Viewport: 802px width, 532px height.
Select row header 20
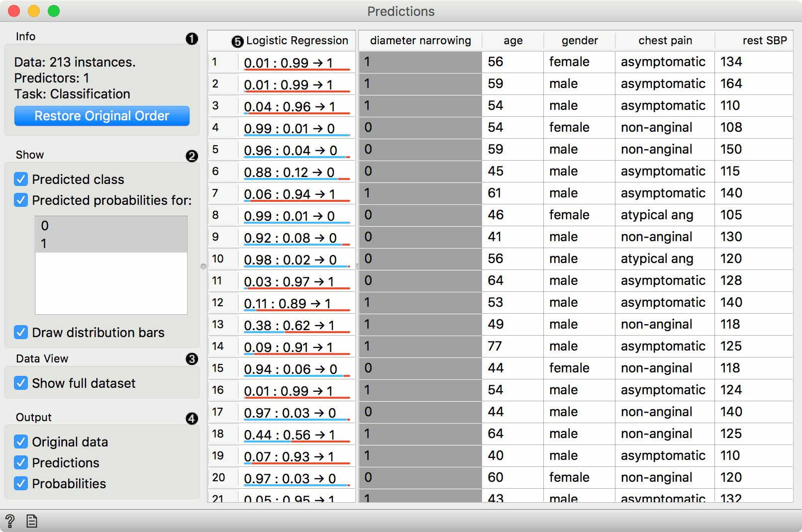[x=223, y=478]
